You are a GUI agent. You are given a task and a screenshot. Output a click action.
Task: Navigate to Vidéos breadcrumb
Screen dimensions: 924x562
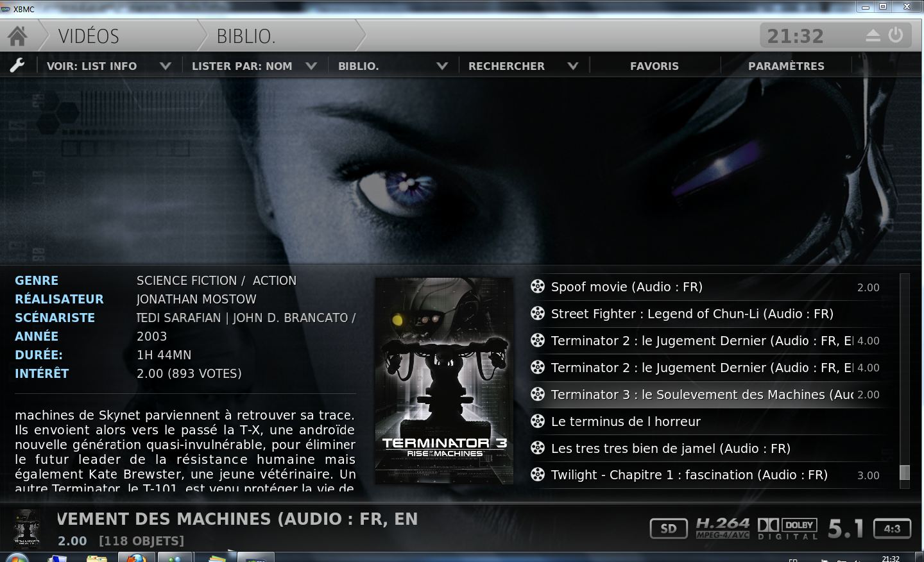(x=89, y=37)
